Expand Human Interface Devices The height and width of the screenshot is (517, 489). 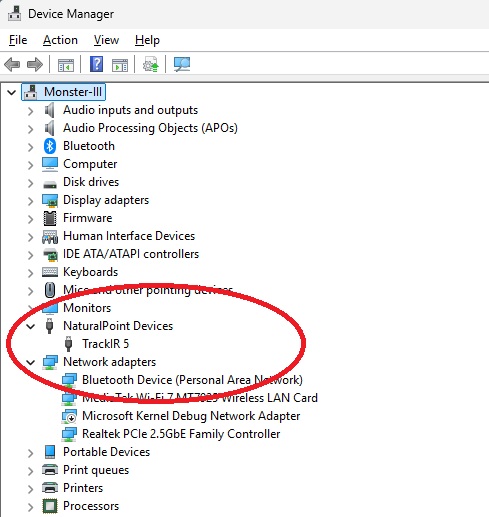tap(31, 237)
